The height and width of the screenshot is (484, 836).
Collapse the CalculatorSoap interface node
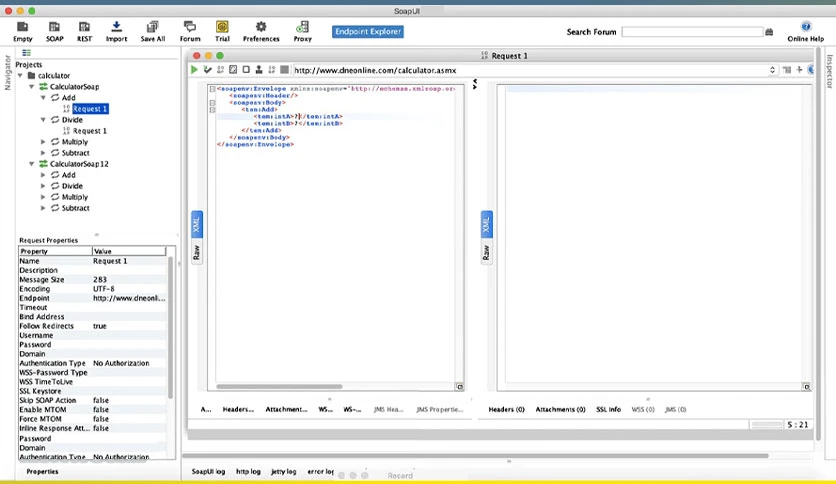(31, 86)
